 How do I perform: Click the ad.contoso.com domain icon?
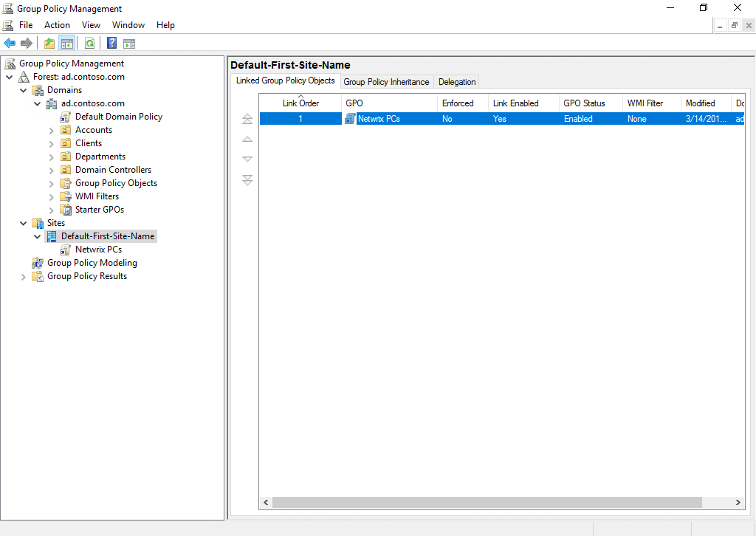[52, 103]
